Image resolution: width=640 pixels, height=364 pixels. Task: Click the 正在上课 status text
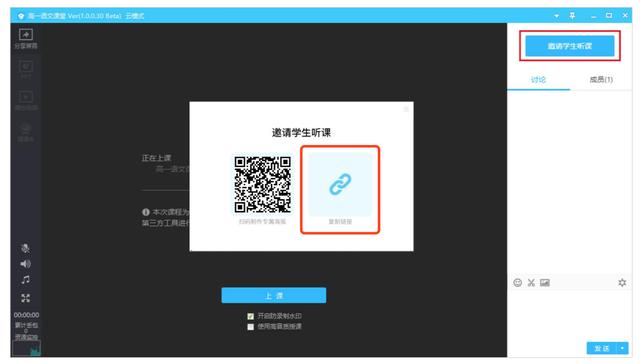click(x=156, y=158)
